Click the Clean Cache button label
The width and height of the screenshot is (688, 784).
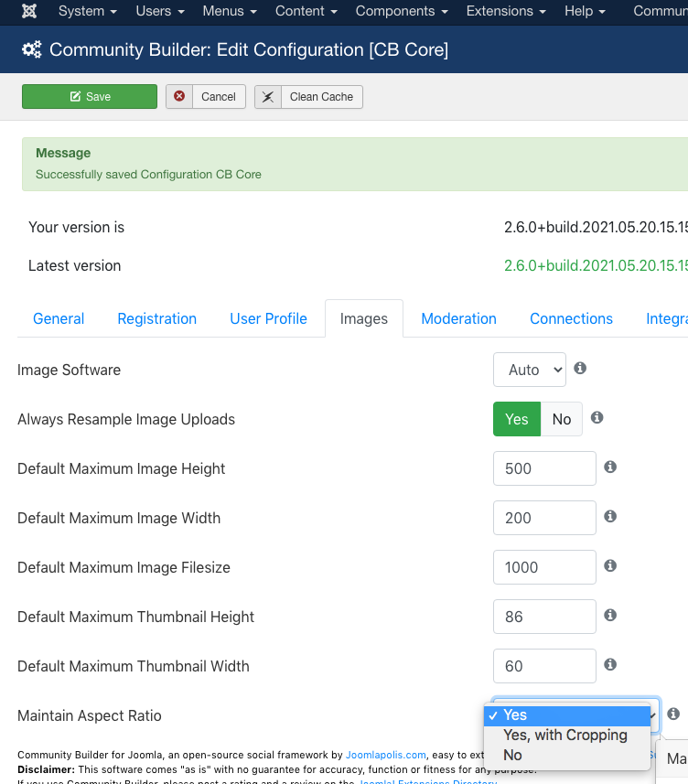(x=321, y=96)
